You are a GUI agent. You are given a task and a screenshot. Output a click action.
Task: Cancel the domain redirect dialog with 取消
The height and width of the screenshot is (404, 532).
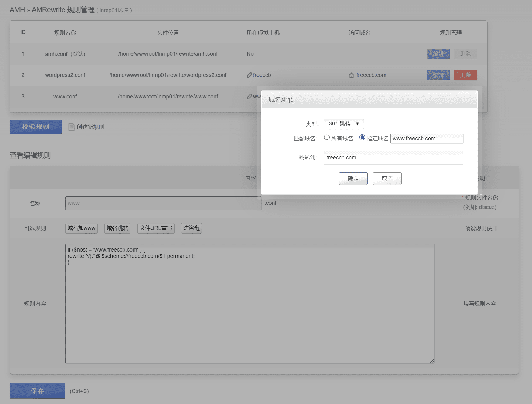pyautogui.click(x=387, y=179)
